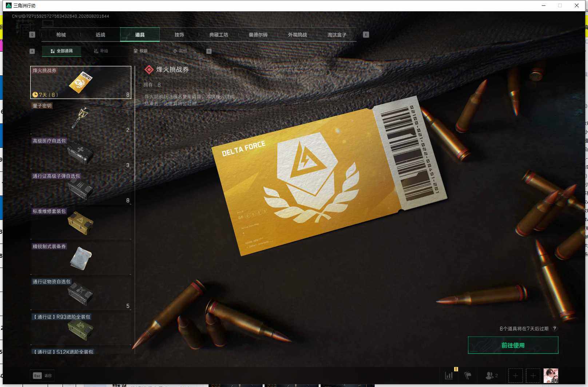The image size is (588, 387).
Task: Open the player avatar profile
Action: click(551, 375)
